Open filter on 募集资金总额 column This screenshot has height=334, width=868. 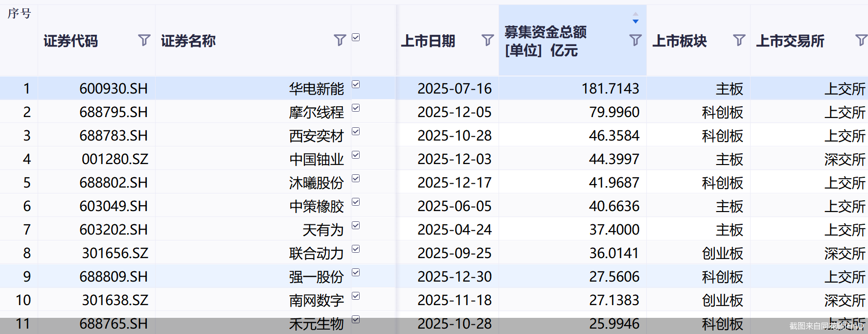pyautogui.click(x=635, y=40)
